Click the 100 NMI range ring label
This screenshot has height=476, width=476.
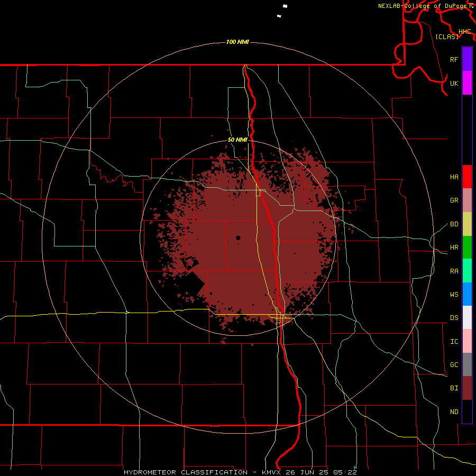pos(237,42)
